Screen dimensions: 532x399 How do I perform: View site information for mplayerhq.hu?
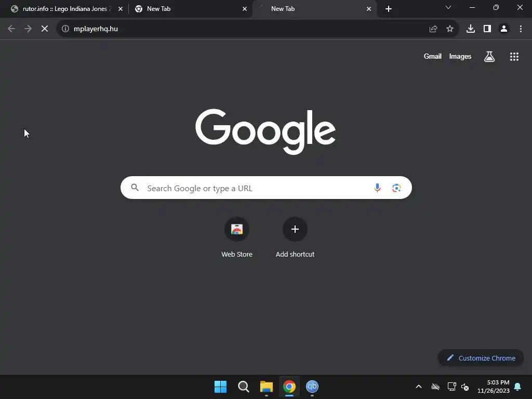(x=65, y=29)
